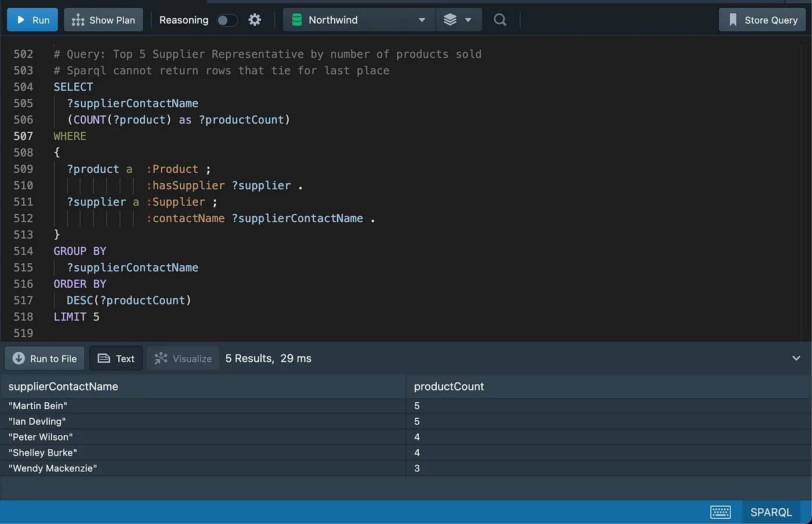Click the ORDER BY keyword line
Viewport: 812px width, 524px height.
tap(80, 284)
